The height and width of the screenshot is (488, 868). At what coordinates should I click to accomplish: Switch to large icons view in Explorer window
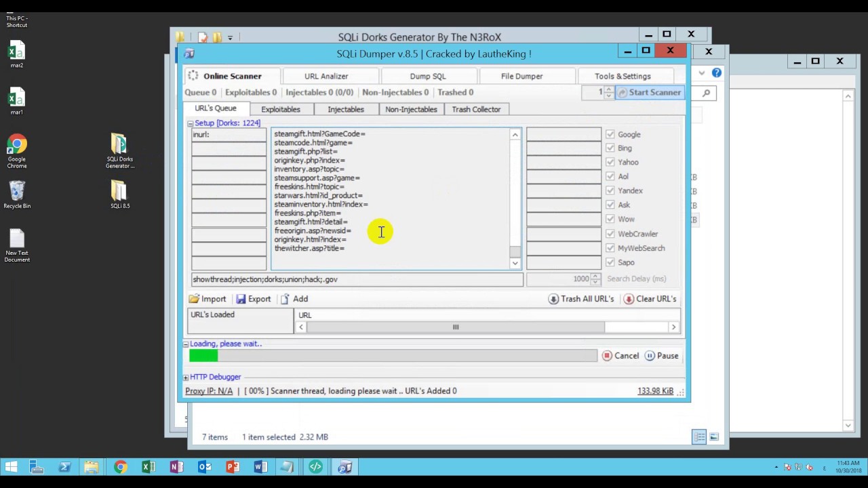coord(714,437)
